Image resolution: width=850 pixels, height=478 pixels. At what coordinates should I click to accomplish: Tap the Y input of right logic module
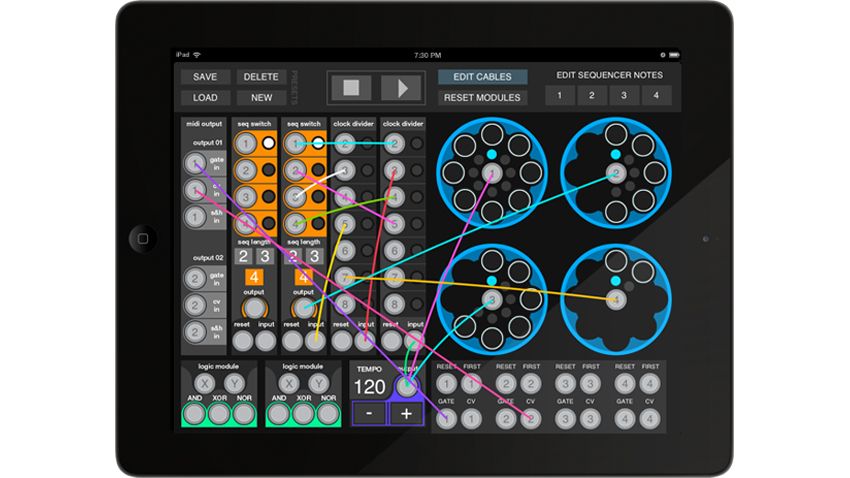coord(319,384)
